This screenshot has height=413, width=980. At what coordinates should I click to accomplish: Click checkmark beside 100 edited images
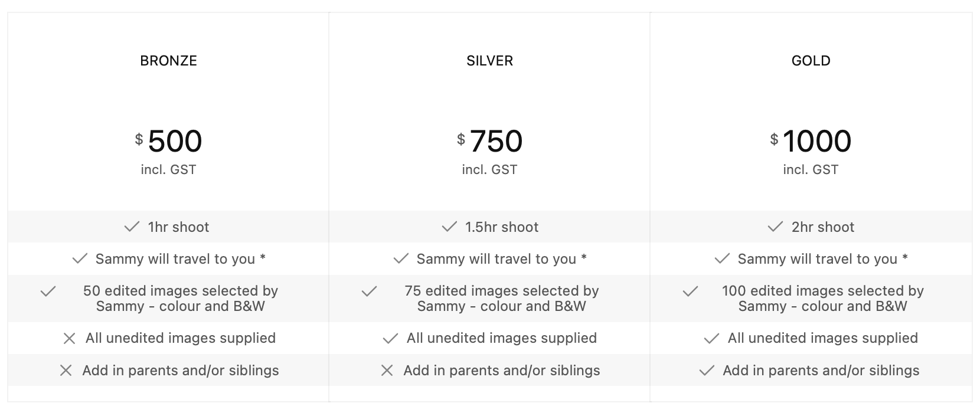click(x=690, y=291)
